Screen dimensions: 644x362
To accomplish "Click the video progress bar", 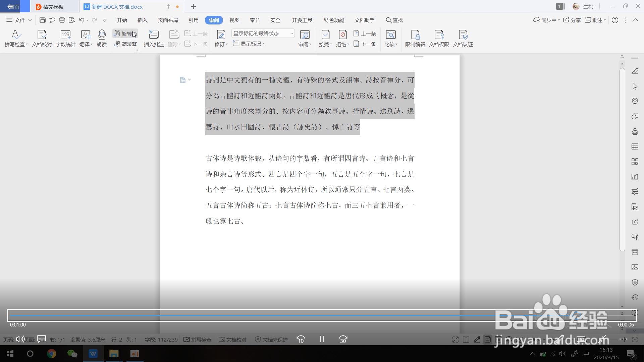I will coord(322,315).
